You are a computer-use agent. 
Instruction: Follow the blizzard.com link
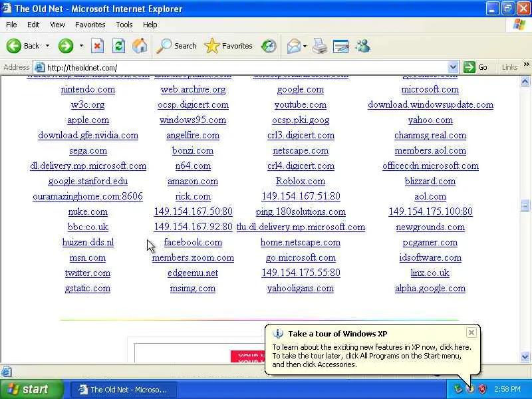(x=430, y=181)
